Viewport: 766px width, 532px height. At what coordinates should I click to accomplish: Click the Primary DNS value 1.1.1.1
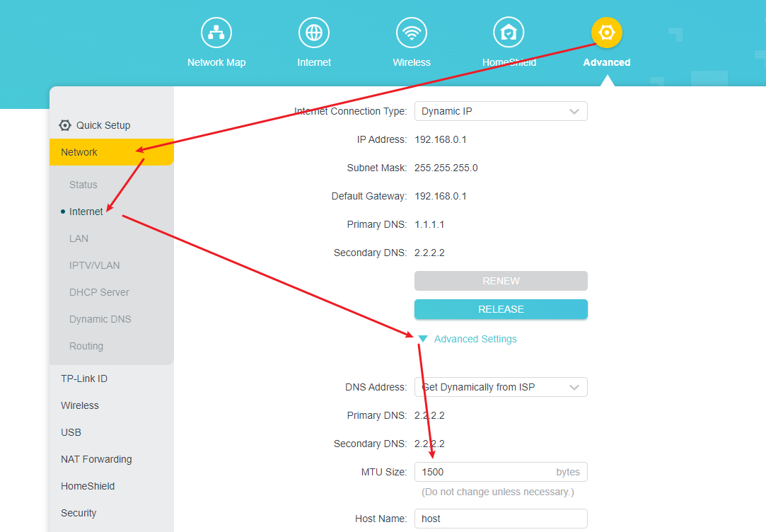point(429,225)
